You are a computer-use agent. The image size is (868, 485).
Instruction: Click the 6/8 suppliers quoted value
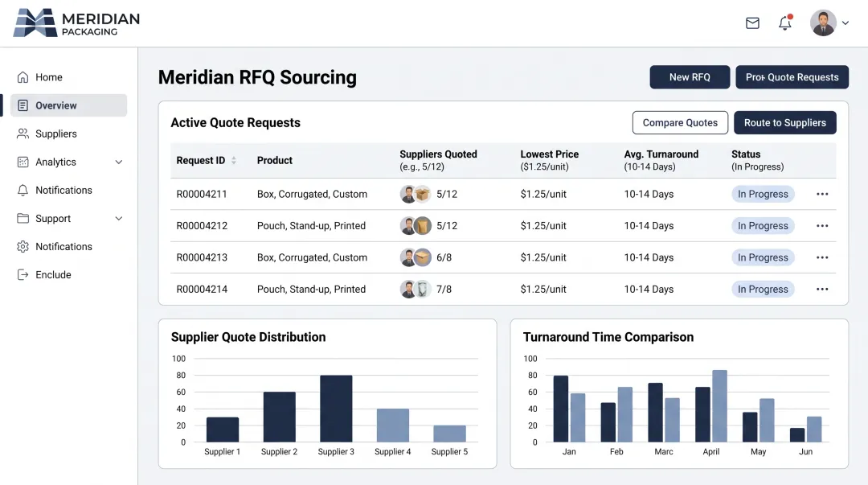[x=444, y=257]
